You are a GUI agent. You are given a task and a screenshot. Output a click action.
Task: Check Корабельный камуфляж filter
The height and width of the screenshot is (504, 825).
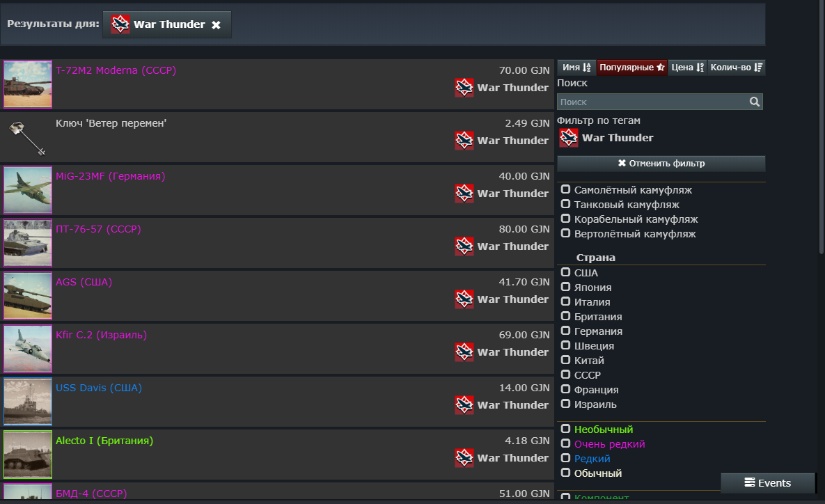[565, 219]
